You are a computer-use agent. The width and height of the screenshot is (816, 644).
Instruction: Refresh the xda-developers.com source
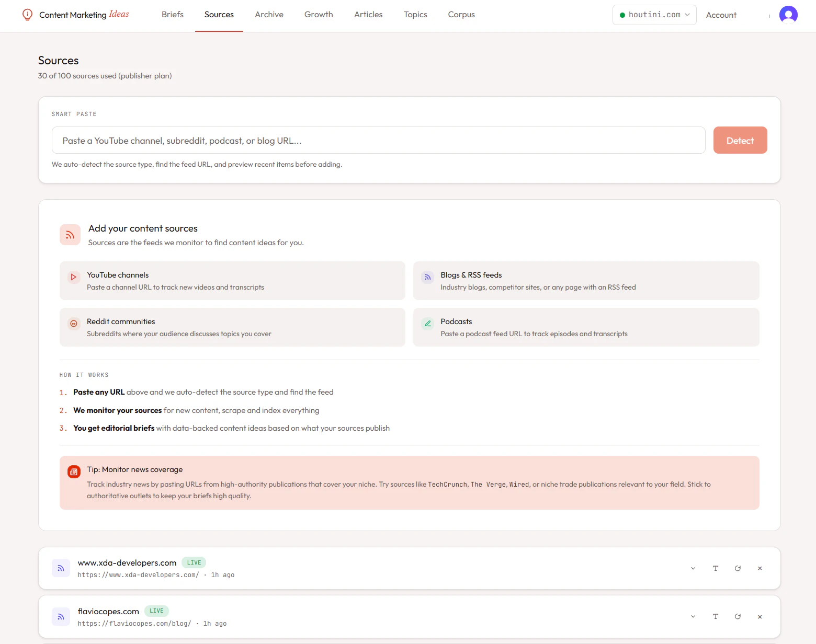738,568
